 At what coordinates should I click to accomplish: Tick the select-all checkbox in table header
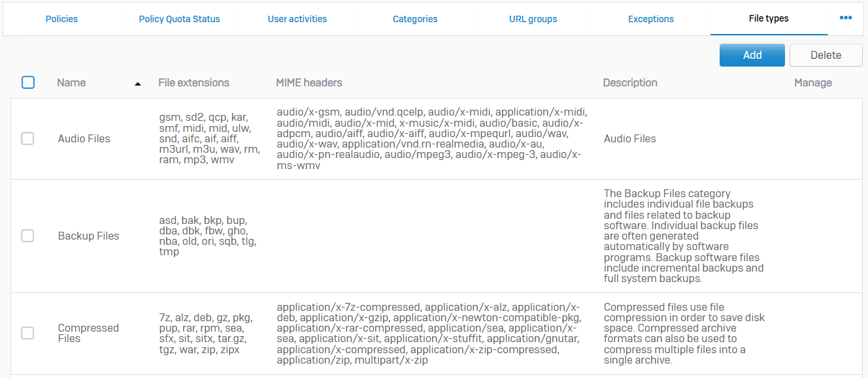pos(28,82)
